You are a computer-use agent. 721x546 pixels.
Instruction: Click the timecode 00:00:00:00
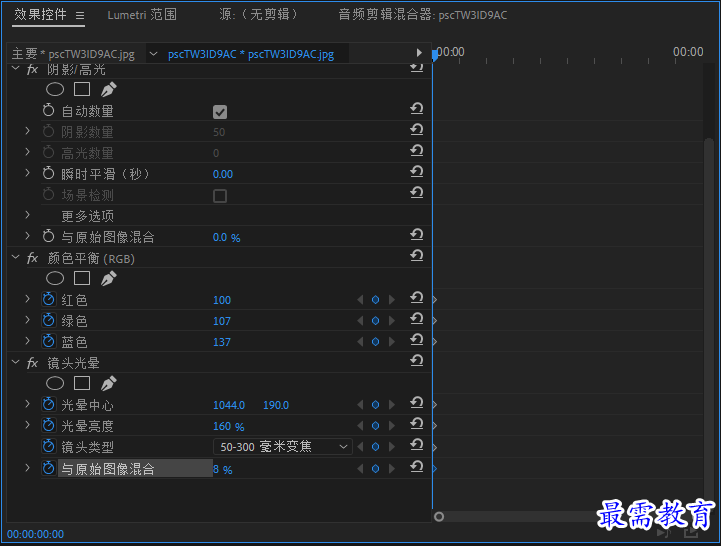coord(35,534)
